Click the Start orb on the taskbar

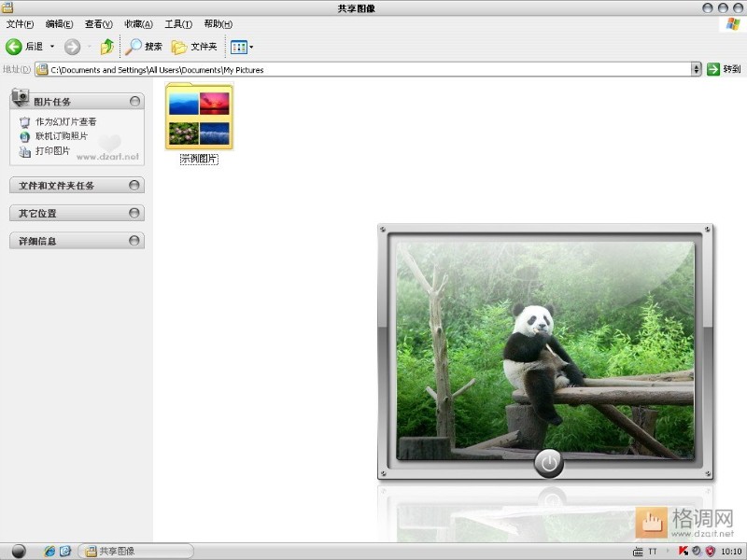[18, 551]
